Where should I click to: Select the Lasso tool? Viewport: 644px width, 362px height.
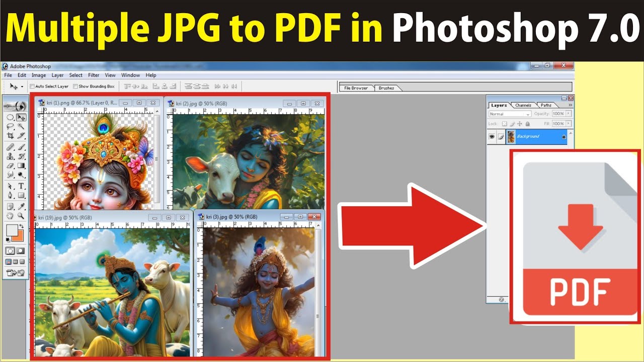pos(10,126)
